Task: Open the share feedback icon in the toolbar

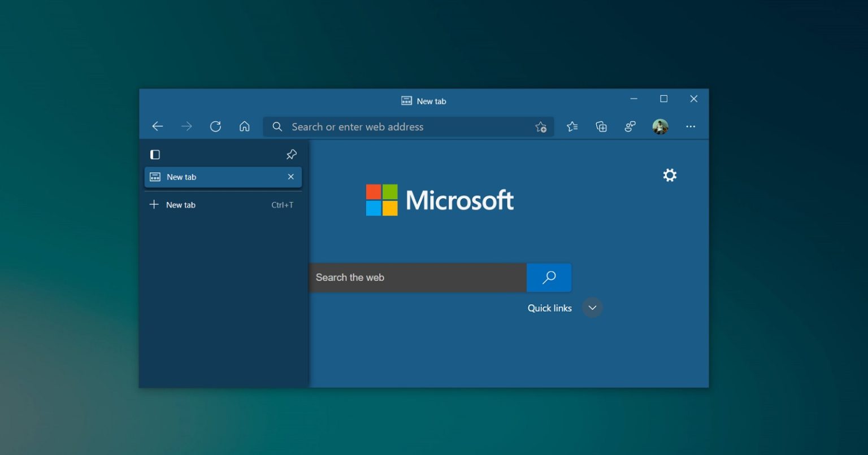Action: (x=630, y=126)
